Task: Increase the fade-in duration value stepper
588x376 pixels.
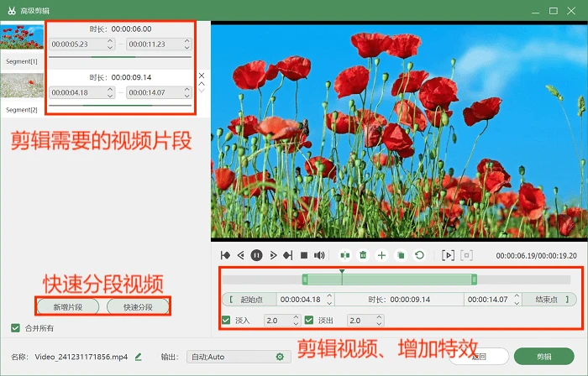Action: pos(296,317)
